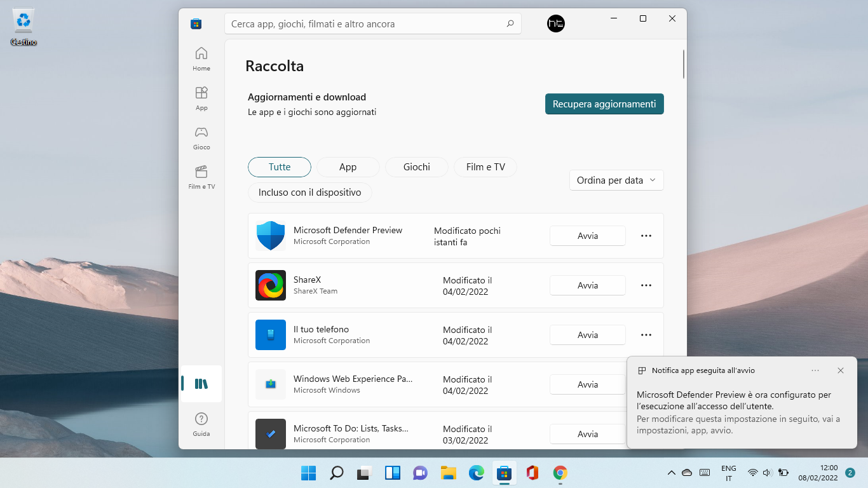Open the ENG IT language switcher
This screenshot has height=488, width=868.
point(729,473)
